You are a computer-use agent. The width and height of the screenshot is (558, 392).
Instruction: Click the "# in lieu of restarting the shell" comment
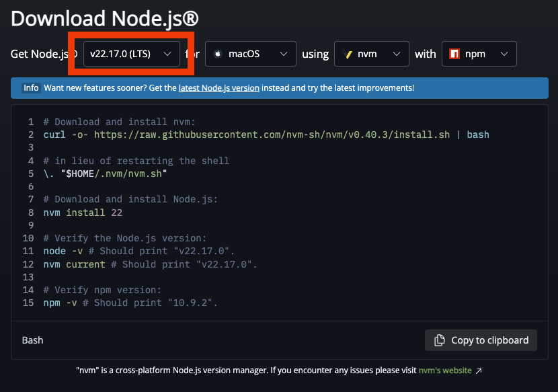136,161
